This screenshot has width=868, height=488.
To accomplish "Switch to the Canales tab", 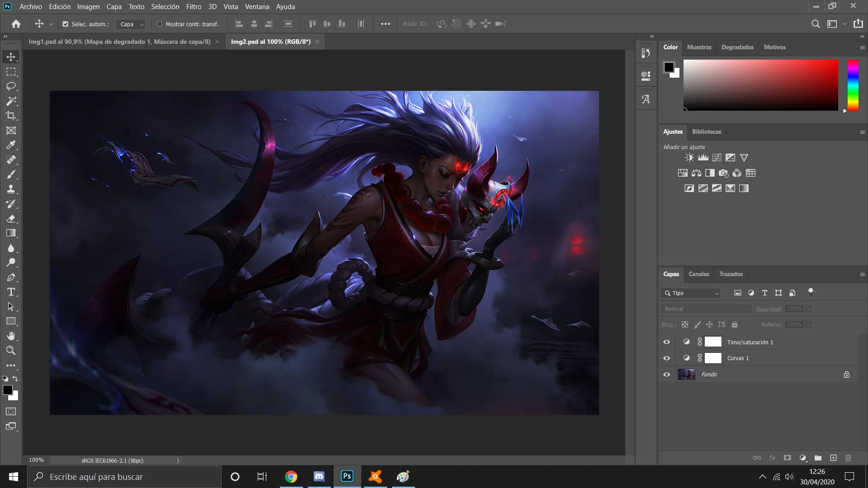I will tap(698, 274).
